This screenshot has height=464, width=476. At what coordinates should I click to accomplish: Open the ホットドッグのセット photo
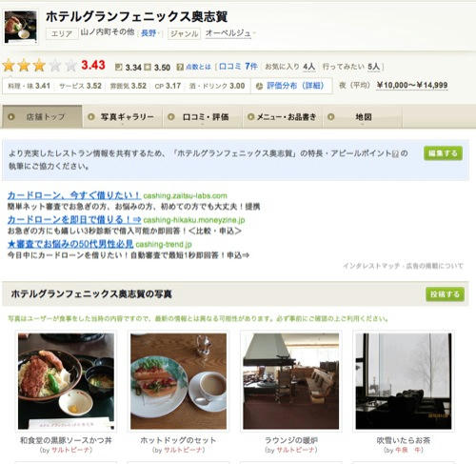[178, 381]
